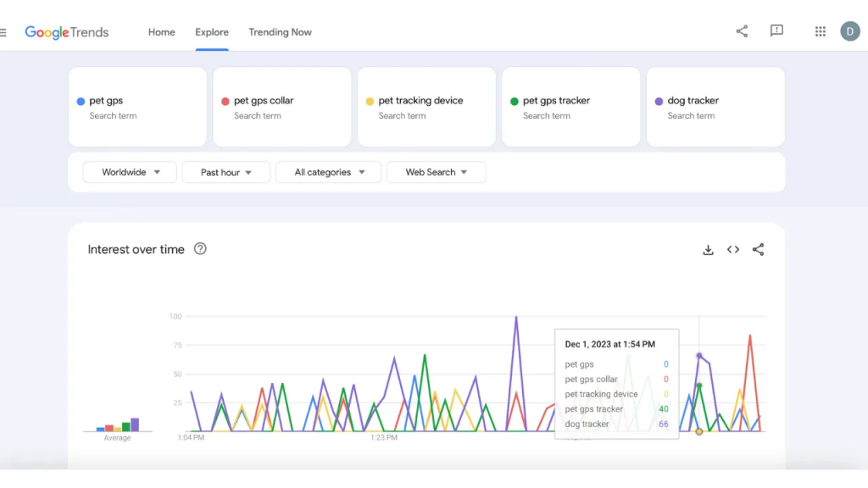Click the blue dot beside "pet gps"
Screen dimensions: 868x488
pyautogui.click(x=81, y=102)
